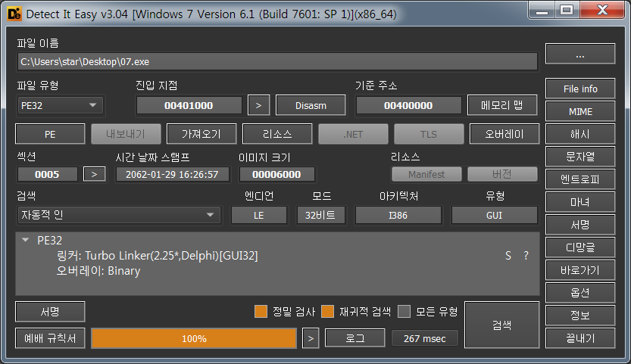Image resolution: width=631 pixels, height=364 pixels.
Task: Click the S marker beside Turbo Linker
Action: 508,256
